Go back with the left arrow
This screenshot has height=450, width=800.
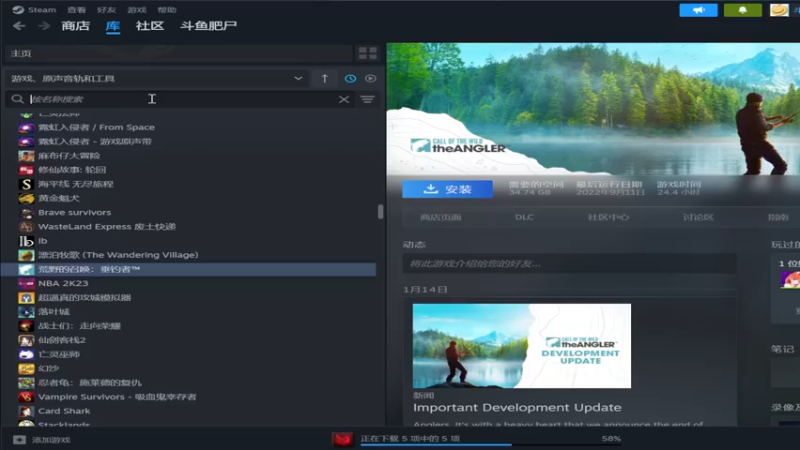point(19,26)
